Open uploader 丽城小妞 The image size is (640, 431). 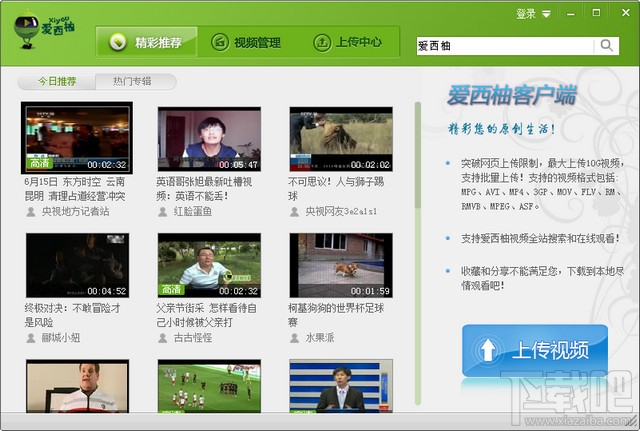(x=61, y=338)
